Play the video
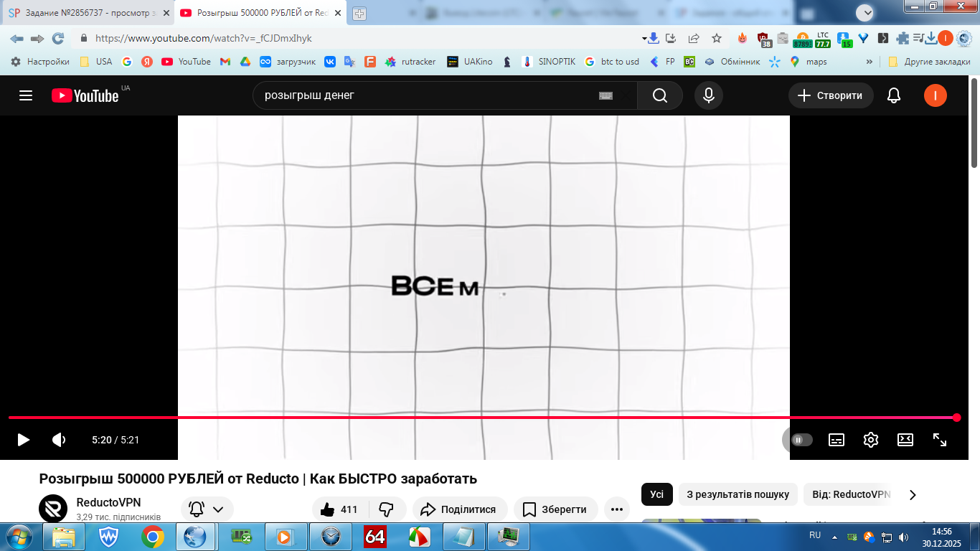Image resolution: width=980 pixels, height=551 pixels. coord(24,440)
